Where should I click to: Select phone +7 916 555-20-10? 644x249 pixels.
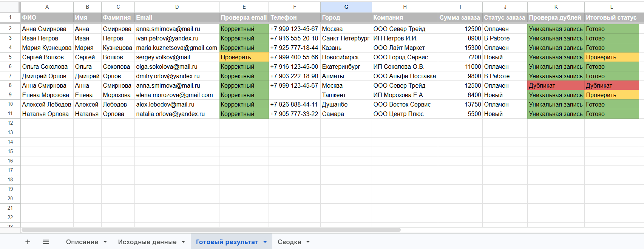(x=295, y=38)
